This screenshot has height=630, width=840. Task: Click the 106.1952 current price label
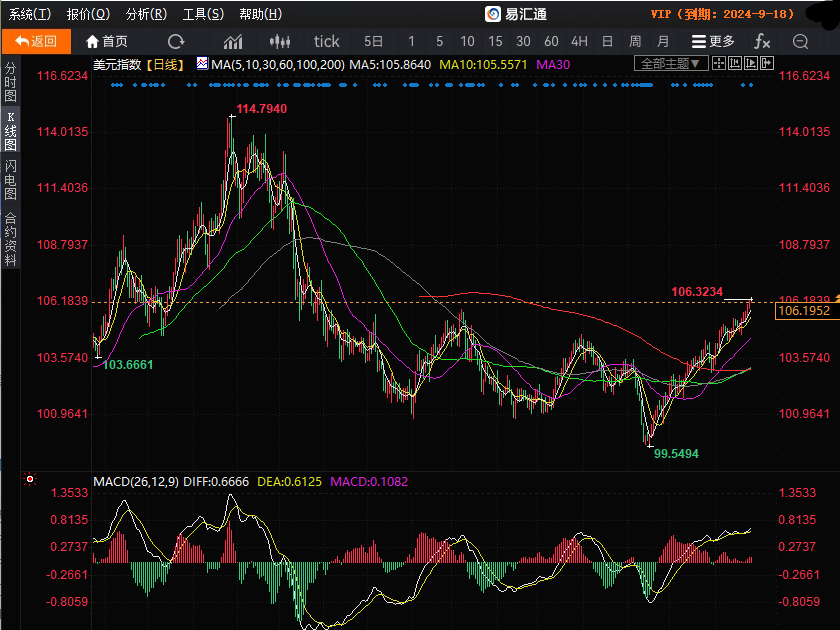804,311
